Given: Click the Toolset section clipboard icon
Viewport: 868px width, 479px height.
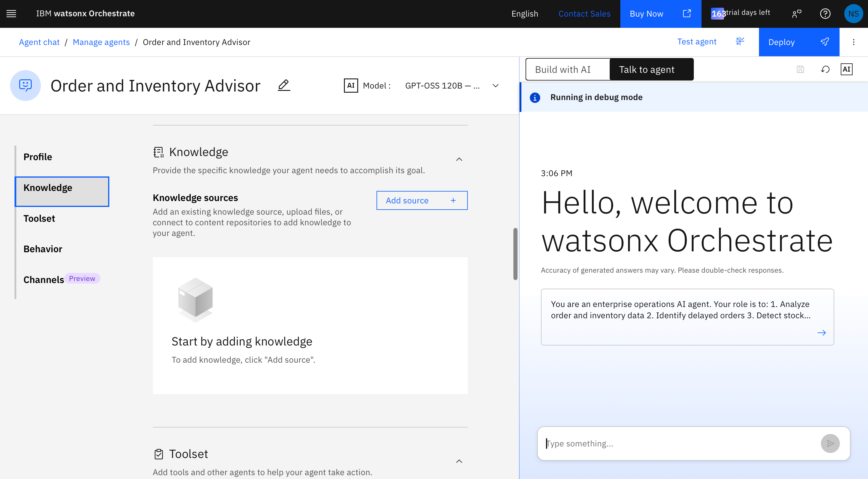Looking at the screenshot, I should [158, 454].
